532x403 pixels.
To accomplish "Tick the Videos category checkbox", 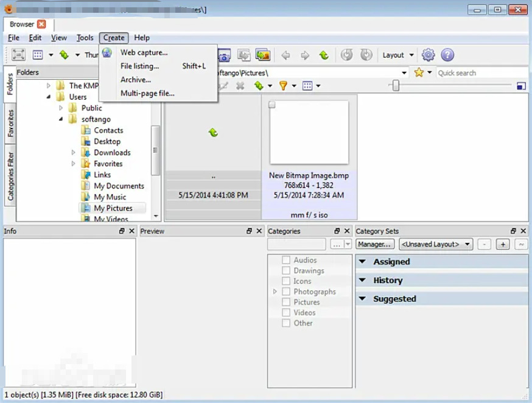I will pos(285,312).
